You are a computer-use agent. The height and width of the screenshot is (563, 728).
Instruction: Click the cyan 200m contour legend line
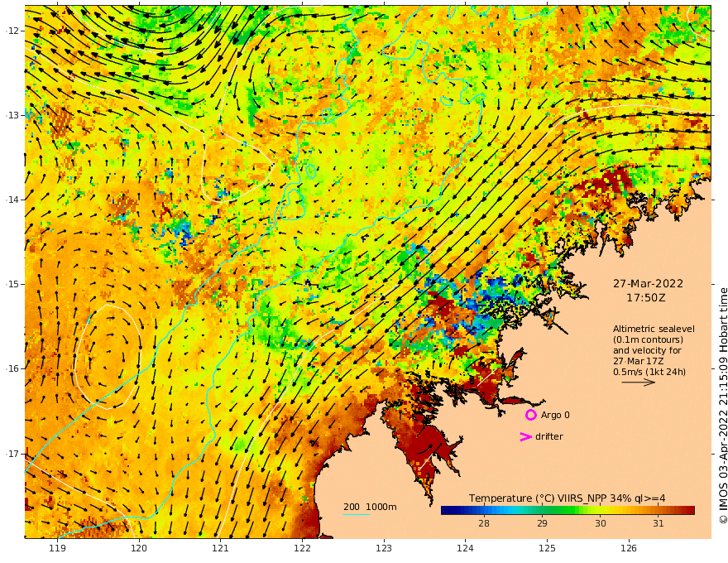pyautogui.click(x=357, y=514)
